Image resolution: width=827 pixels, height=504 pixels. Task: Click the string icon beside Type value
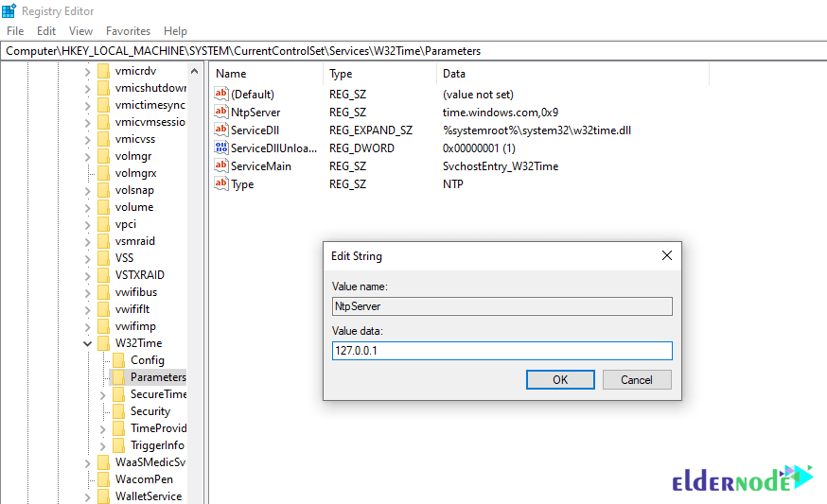tap(221, 183)
